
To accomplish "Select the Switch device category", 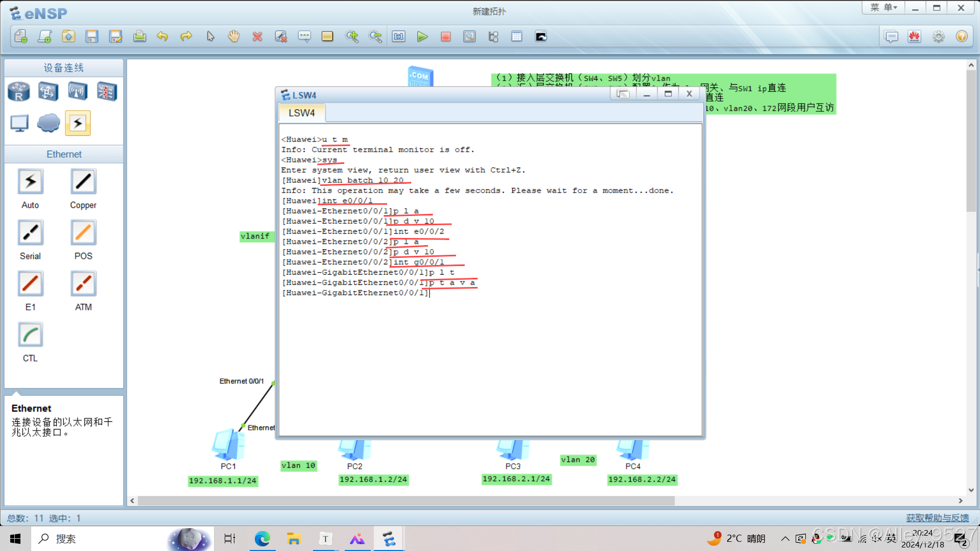I will coord(48,91).
